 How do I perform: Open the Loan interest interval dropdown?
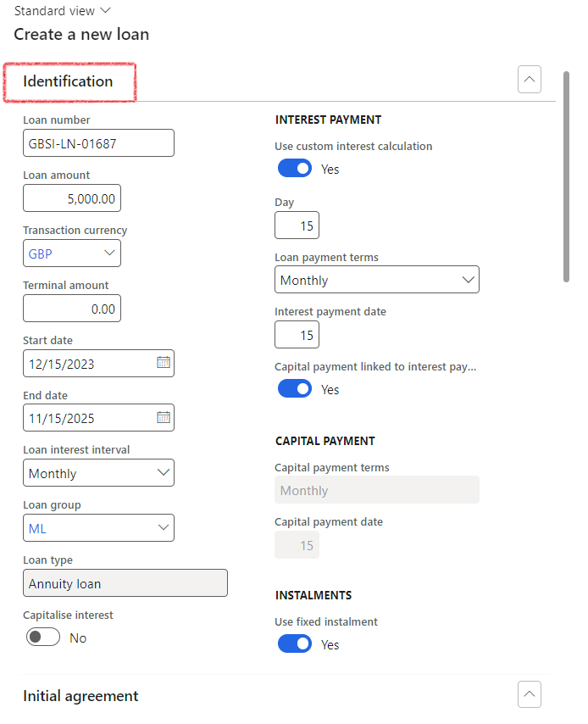click(x=164, y=473)
